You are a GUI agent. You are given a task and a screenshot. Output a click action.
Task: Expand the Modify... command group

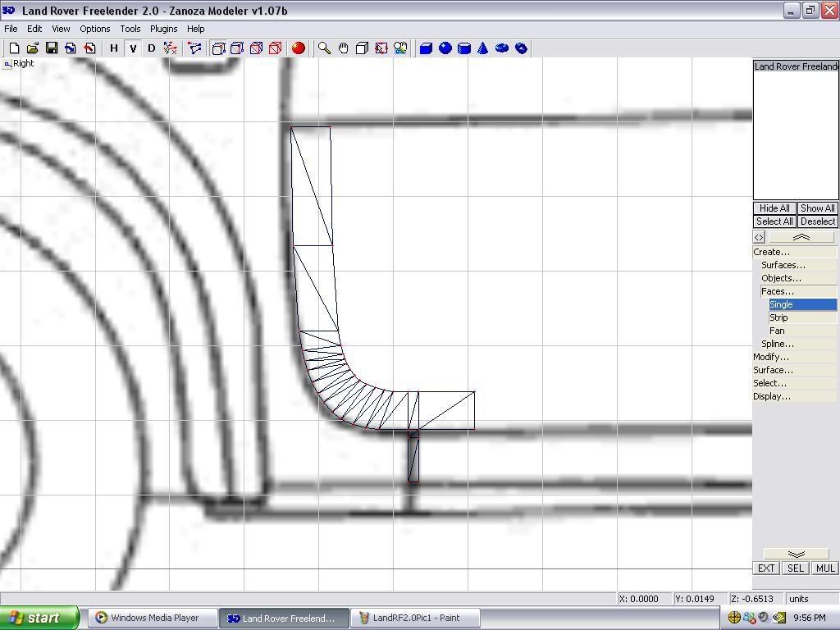[x=771, y=357]
